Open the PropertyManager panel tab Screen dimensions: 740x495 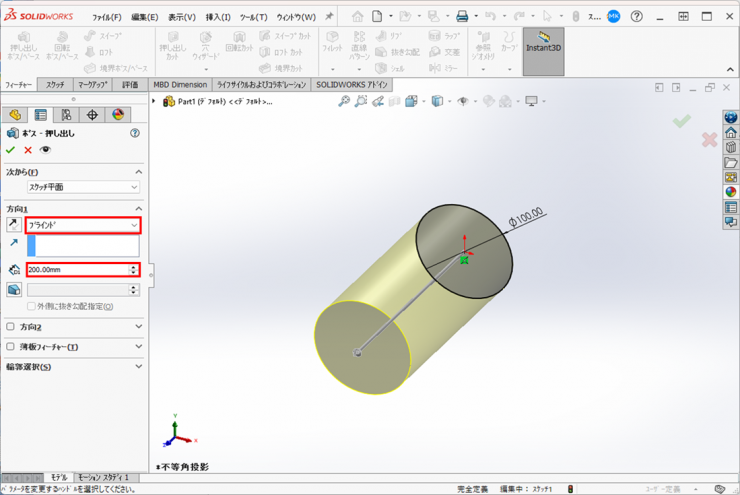tap(40, 116)
